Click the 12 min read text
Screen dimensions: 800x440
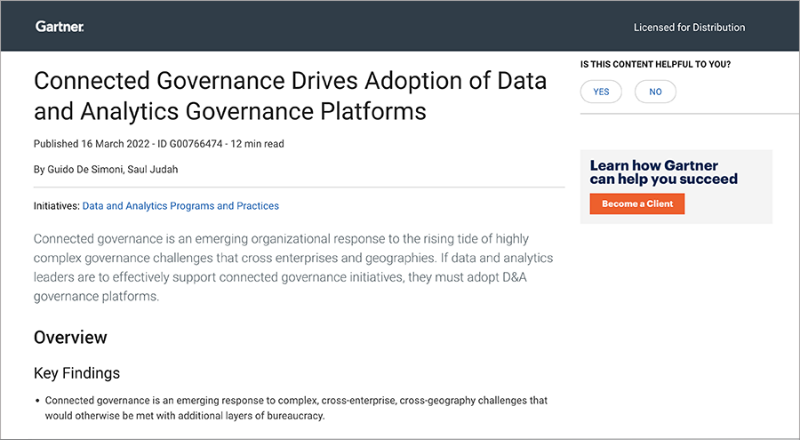(257, 144)
